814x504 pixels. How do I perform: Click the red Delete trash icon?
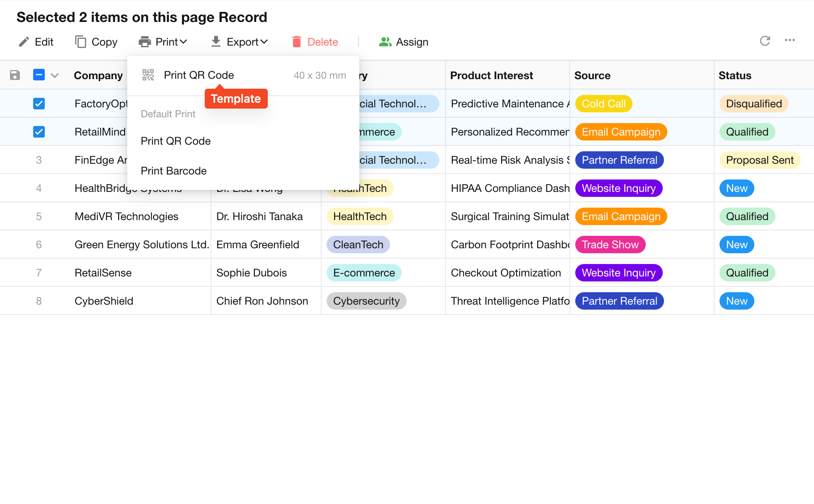297,42
